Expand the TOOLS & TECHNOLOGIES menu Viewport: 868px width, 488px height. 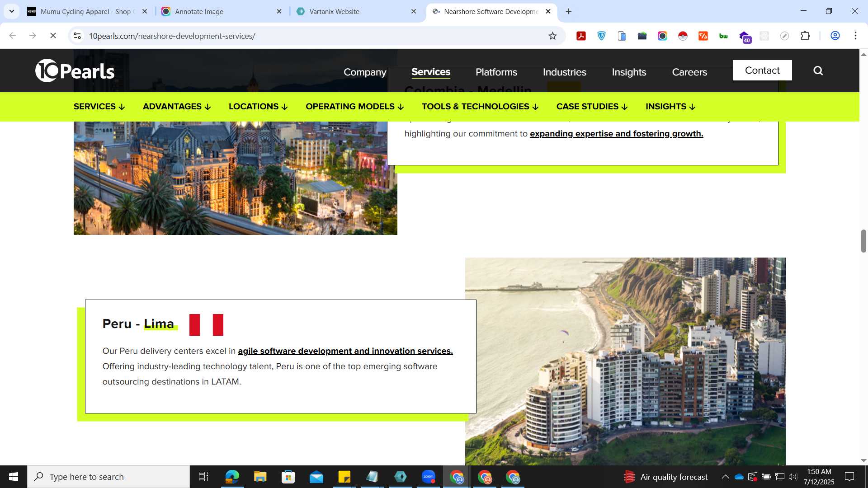point(480,107)
